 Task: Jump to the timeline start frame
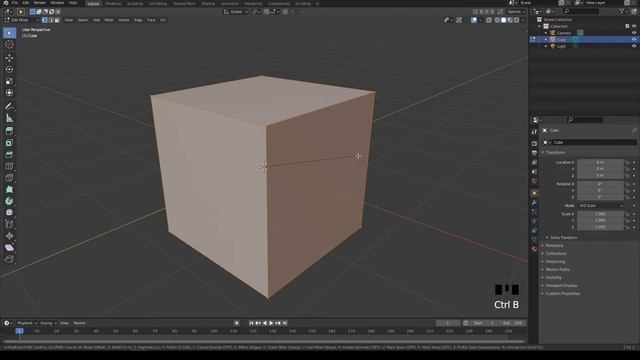[x=251, y=323]
